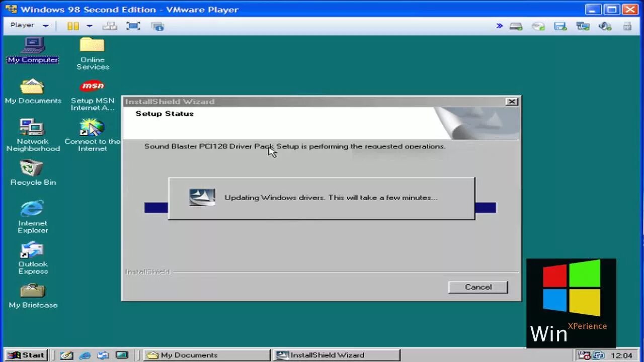644x362 pixels.
Task: Open the My Computer desktop icon
Action: (x=33, y=50)
